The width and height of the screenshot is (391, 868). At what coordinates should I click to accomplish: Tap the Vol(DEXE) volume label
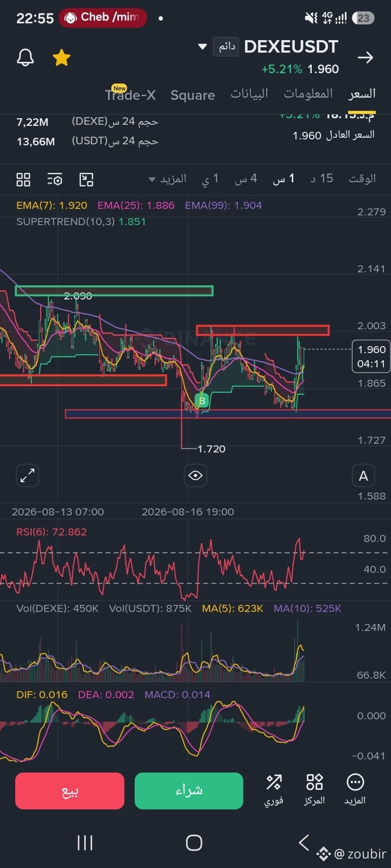[x=58, y=608]
